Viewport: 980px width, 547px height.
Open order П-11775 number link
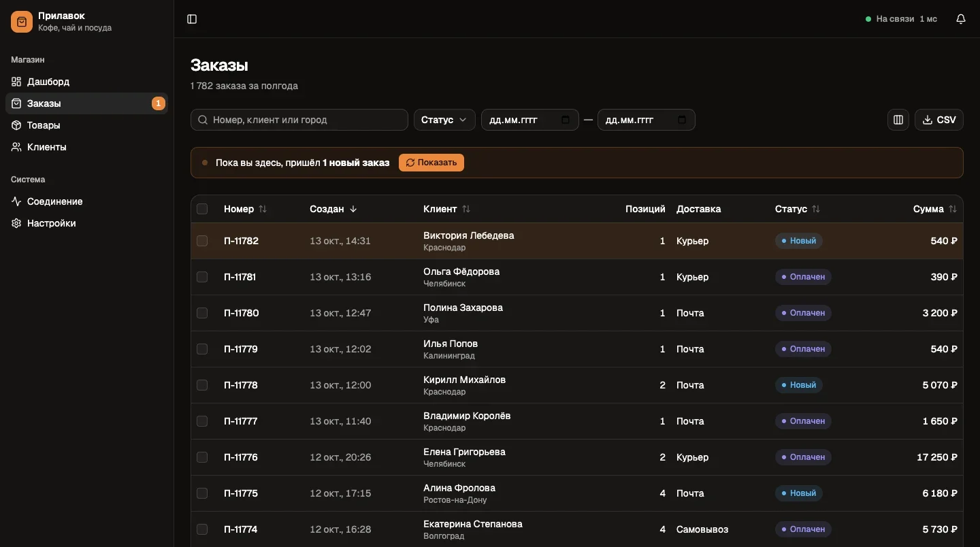tap(241, 493)
